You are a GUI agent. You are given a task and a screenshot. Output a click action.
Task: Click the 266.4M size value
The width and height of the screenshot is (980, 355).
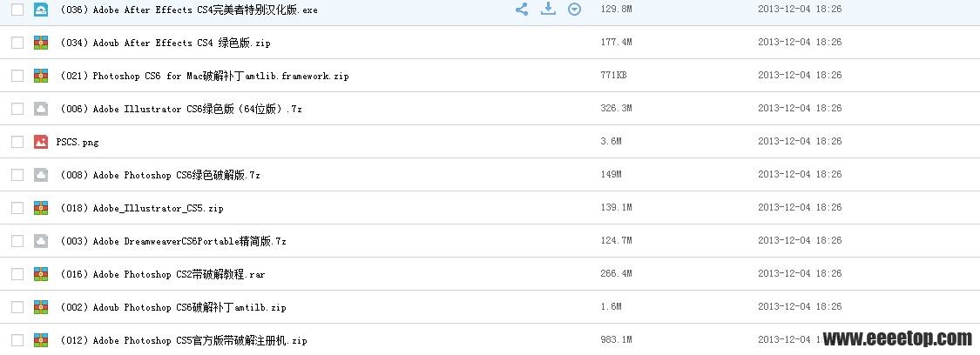pos(616,274)
